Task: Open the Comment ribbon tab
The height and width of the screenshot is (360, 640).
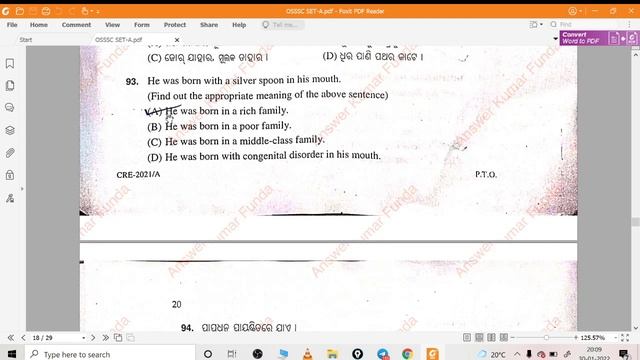Action: tap(76, 25)
